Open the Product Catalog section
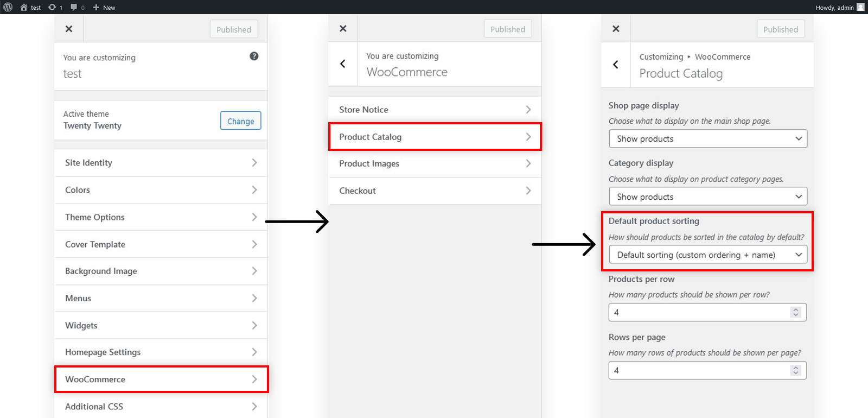This screenshot has height=418, width=868. (435, 137)
